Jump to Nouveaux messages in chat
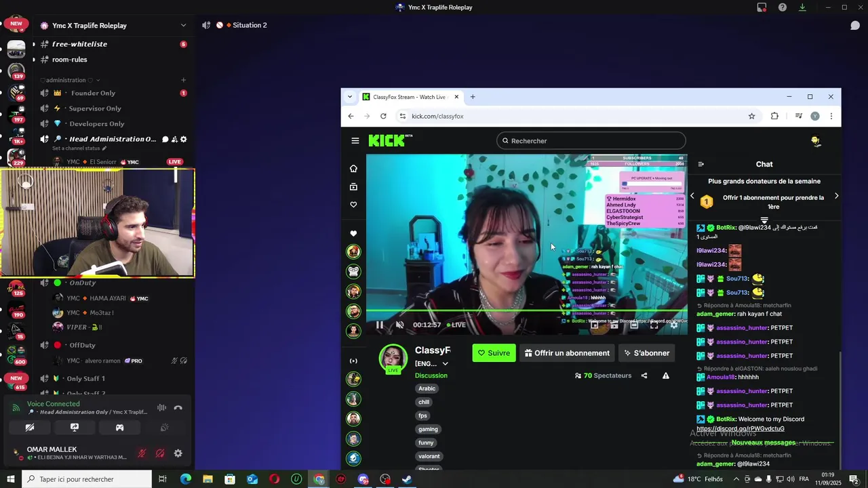868x488 pixels. point(764,443)
